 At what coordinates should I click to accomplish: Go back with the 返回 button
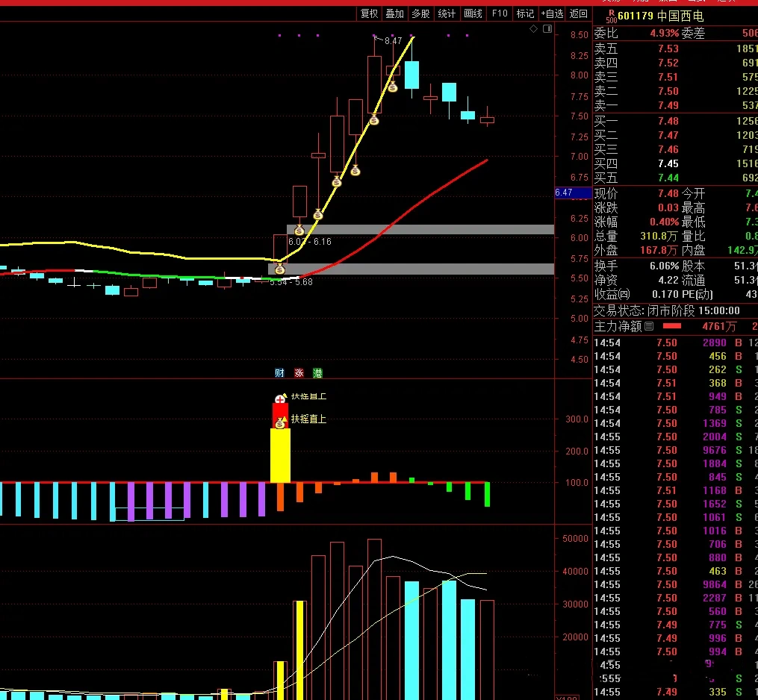[x=578, y=13]
